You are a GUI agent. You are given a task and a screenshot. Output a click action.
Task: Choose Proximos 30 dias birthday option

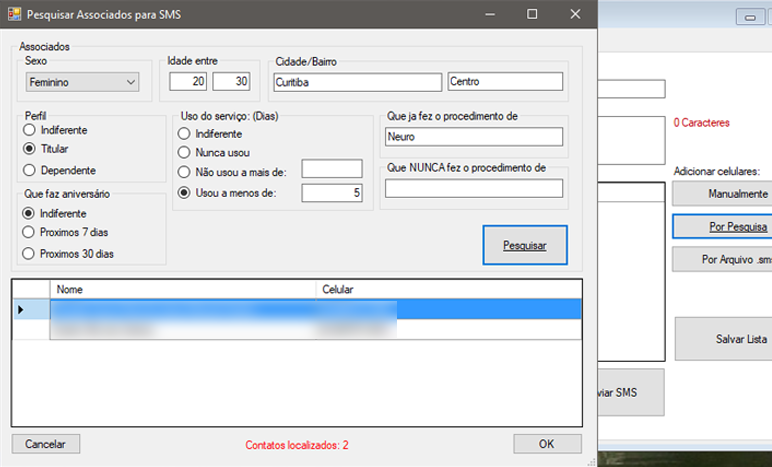(30, 253)
